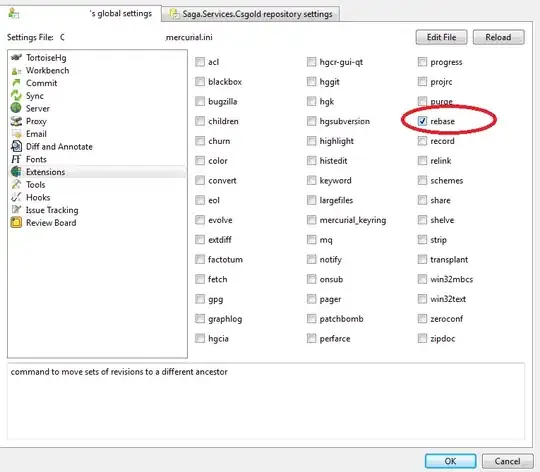
Task: Enable the shelve extension
Action: (422, 220)
